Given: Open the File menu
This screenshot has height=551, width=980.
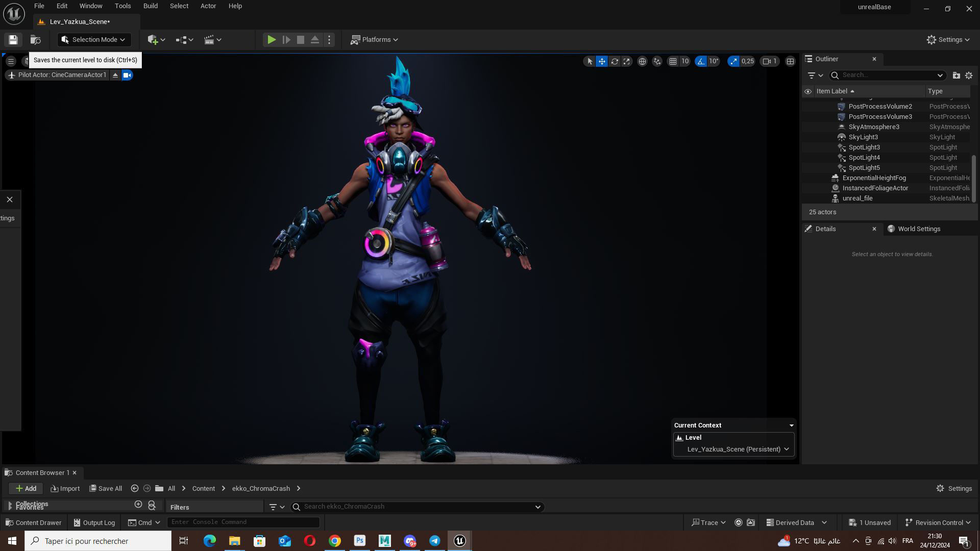Looking at the screenshot, I should click(39, 6).
